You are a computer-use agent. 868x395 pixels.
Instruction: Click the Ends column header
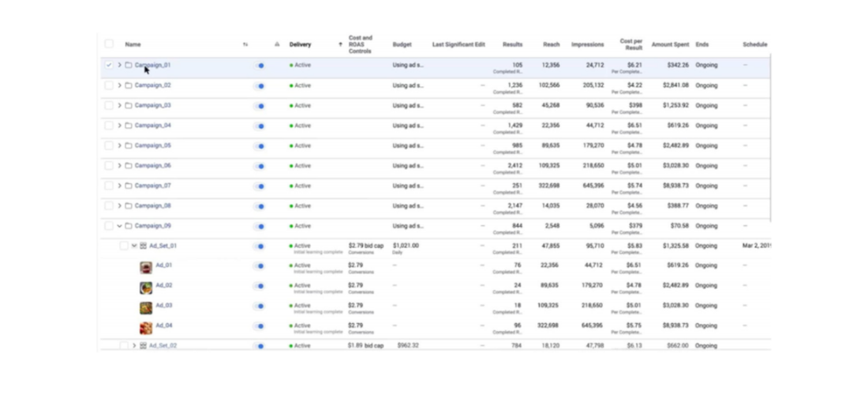(702, 44)
